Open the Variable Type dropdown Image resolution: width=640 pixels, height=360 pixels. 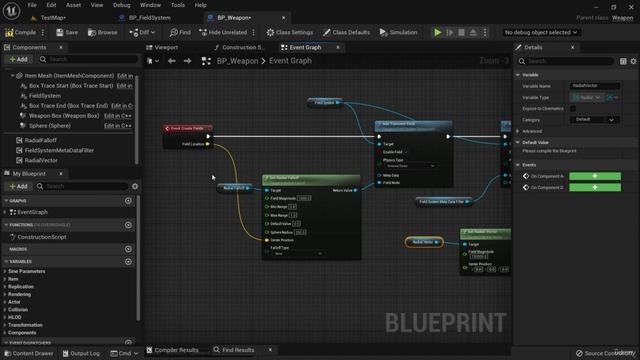point(587,98)
